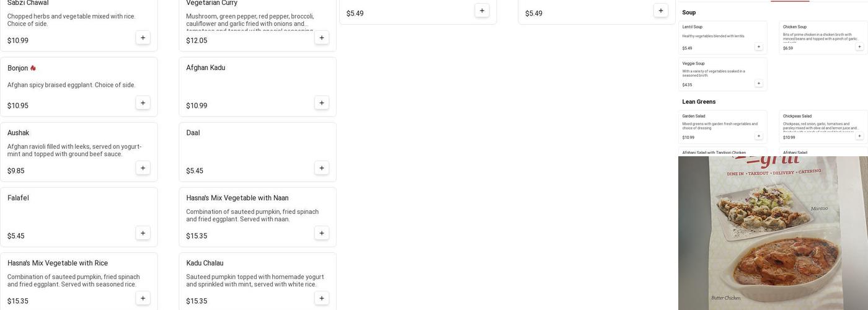Add Hasna's Mix Vegetable with Naan

[x=321, y=233]
